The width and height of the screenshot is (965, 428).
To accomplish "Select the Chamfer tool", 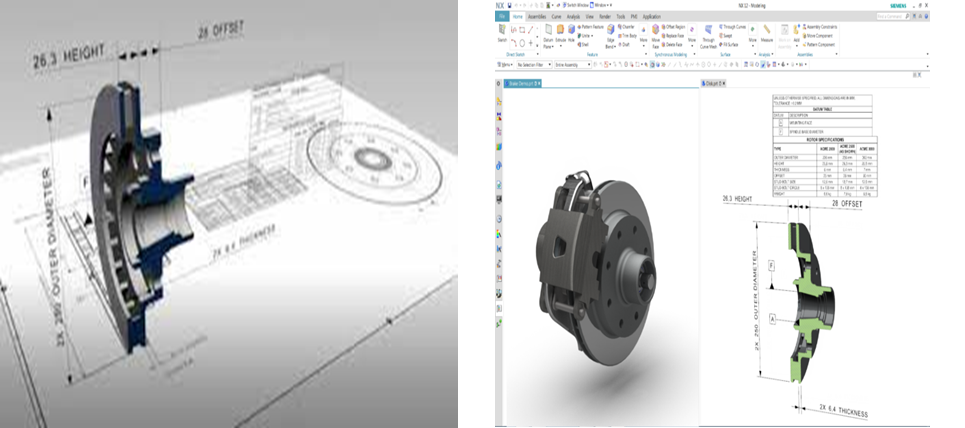I will click(x=626, y=26).
